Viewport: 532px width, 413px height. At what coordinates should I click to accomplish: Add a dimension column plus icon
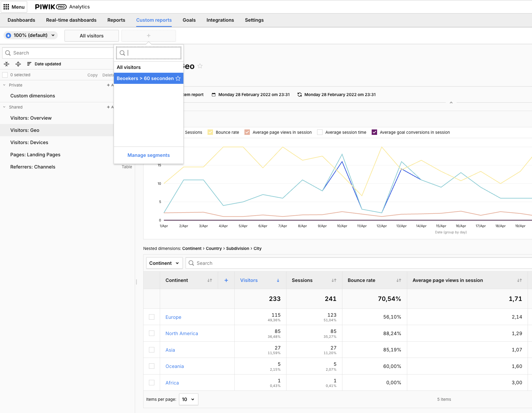click(226, 280)
